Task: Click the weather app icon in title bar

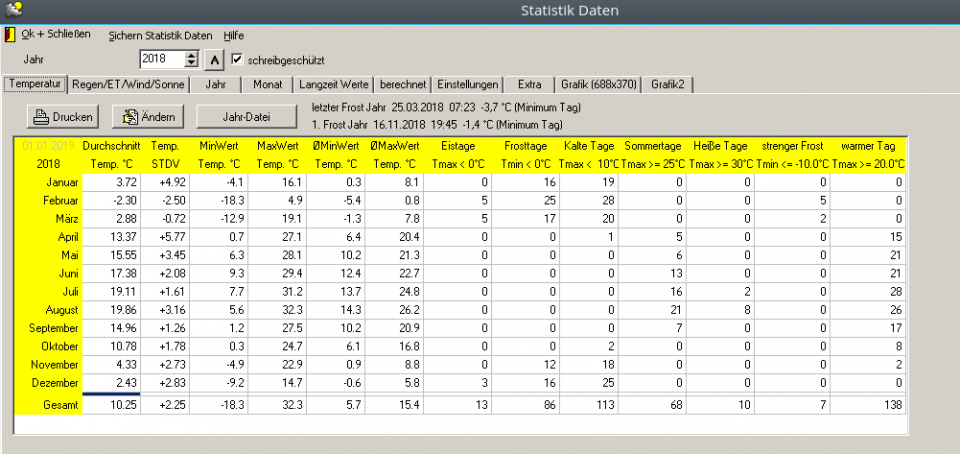Action: click(13, 11)
